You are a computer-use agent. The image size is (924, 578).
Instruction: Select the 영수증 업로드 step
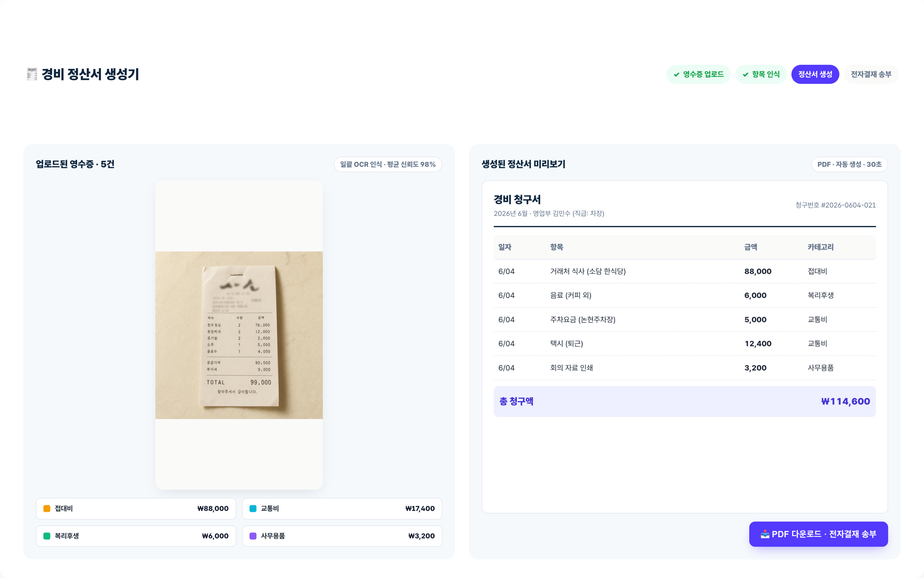click(698, 74)
